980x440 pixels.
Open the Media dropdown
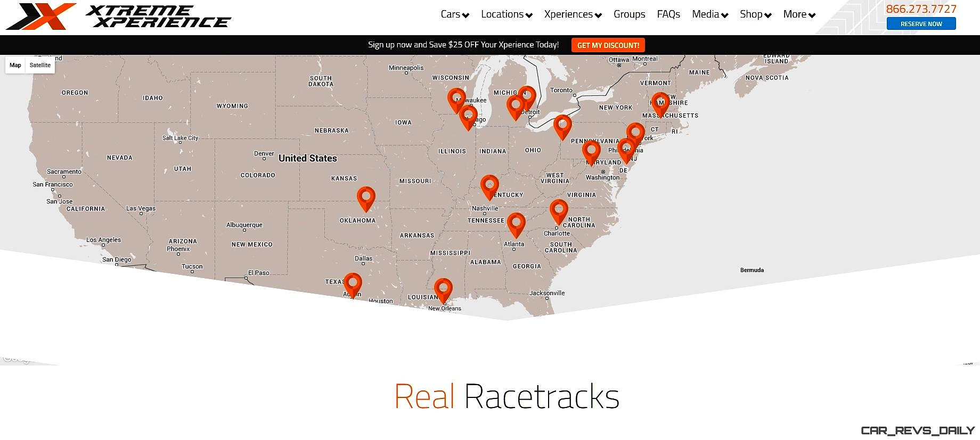710,14
